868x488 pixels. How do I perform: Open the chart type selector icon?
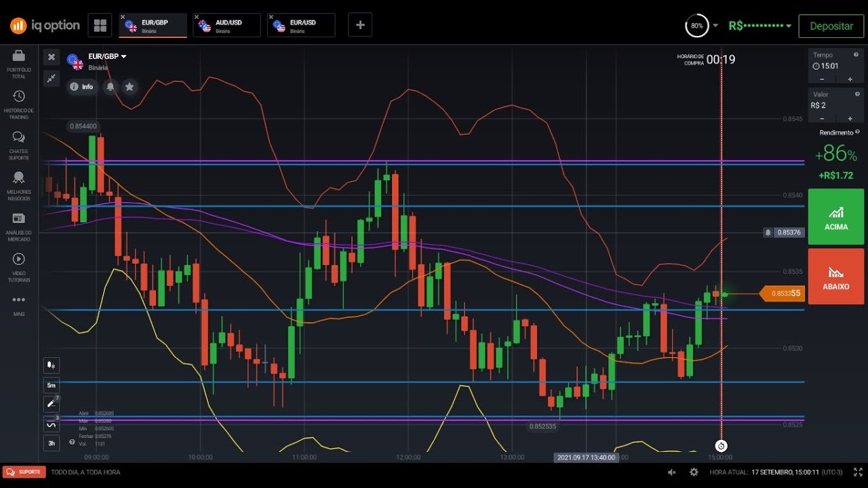51,365
